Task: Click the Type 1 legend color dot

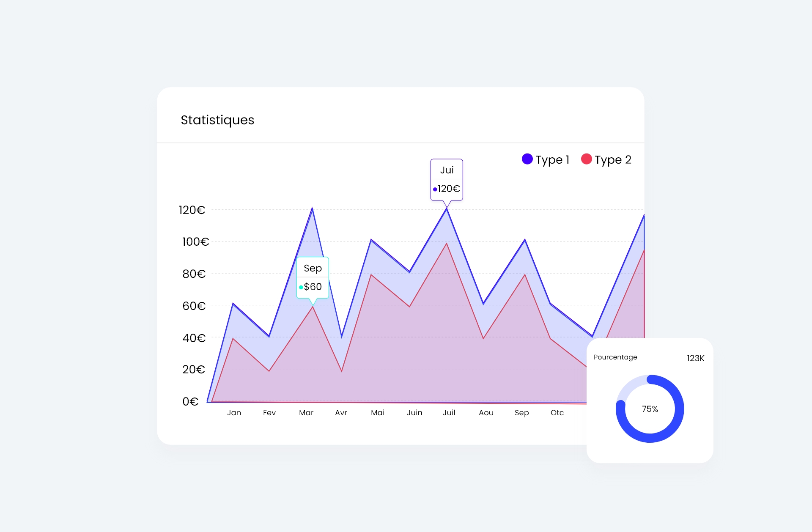Action: click(527, 159)
